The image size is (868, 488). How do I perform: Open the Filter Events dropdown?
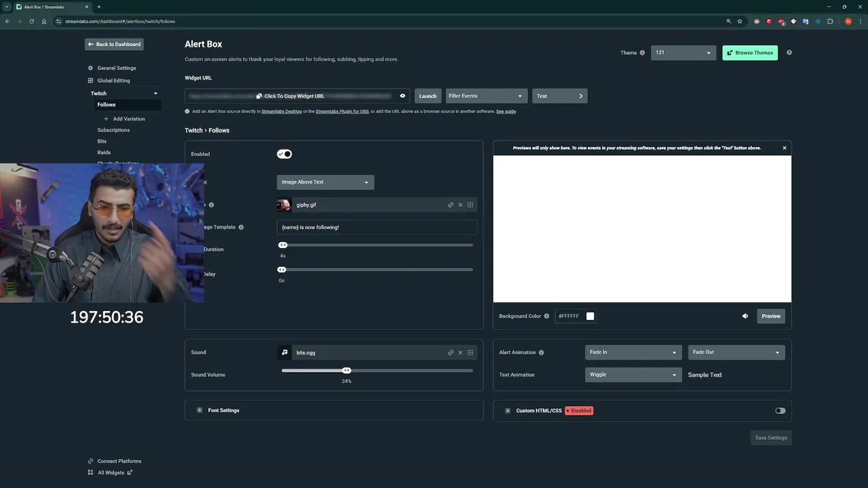[486, 96]
